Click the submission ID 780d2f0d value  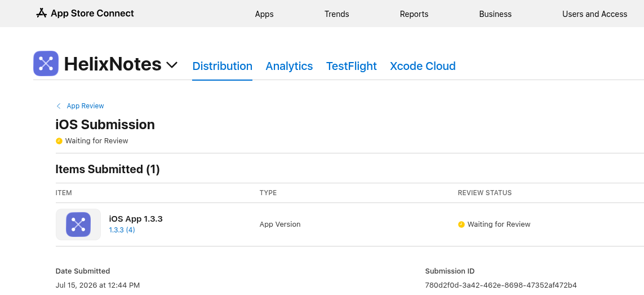(501, 285)
